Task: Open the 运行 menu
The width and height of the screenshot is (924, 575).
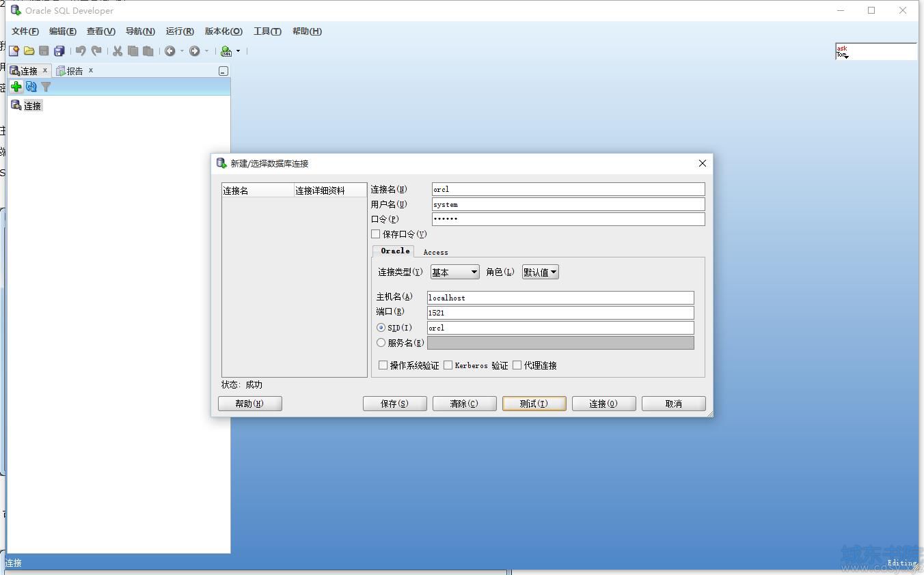Action: click(180, 31)
